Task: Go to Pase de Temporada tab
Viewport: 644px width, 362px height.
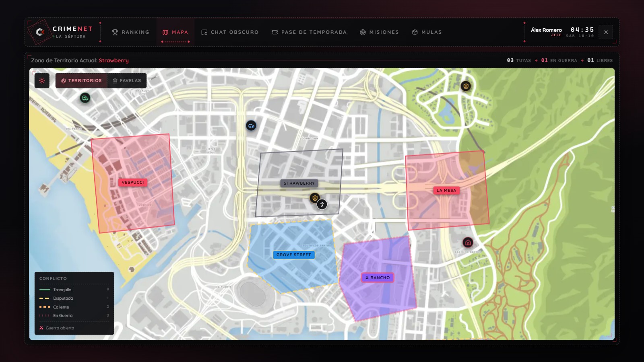Action: click(x=309, y=32)
